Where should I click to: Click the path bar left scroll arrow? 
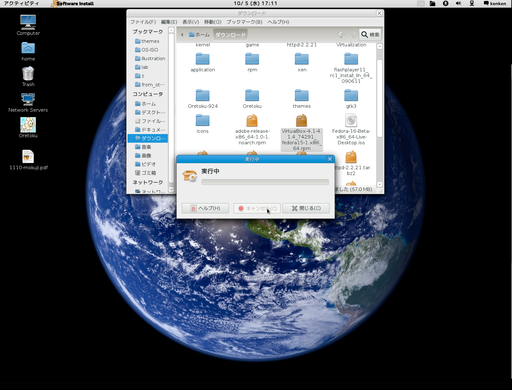point(182,35)
